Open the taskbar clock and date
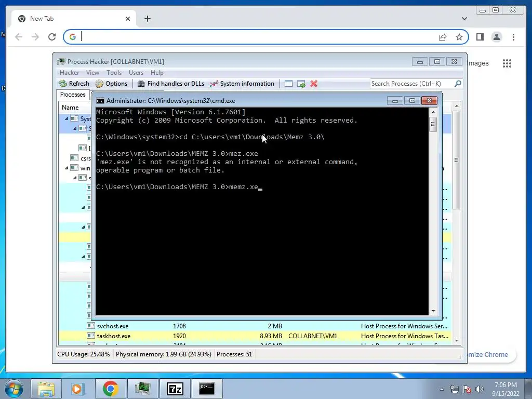The image size is (532, 399). pyautogui.click(x=506, y=389)
